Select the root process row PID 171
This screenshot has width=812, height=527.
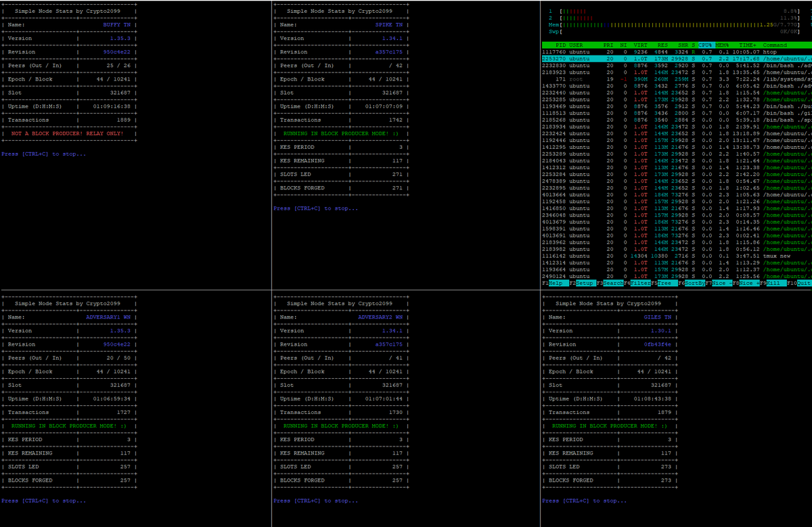click(x=677, y=79)
